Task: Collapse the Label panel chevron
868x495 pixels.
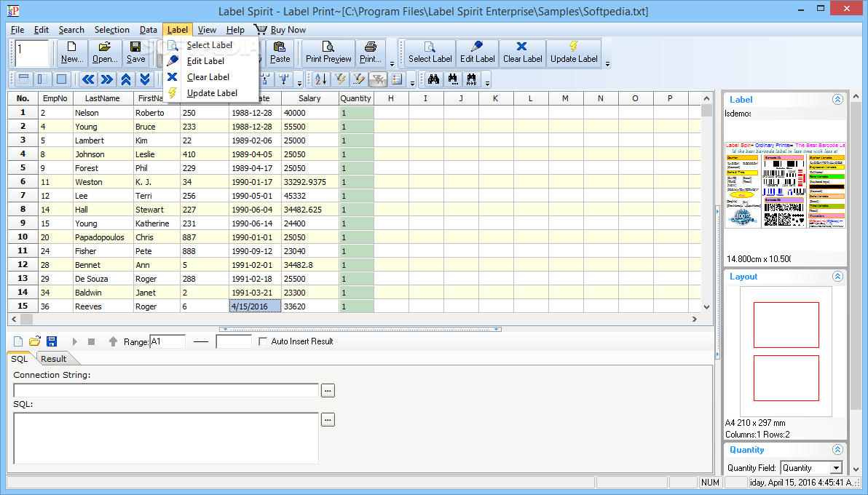Action: click(x=837, y=100)
